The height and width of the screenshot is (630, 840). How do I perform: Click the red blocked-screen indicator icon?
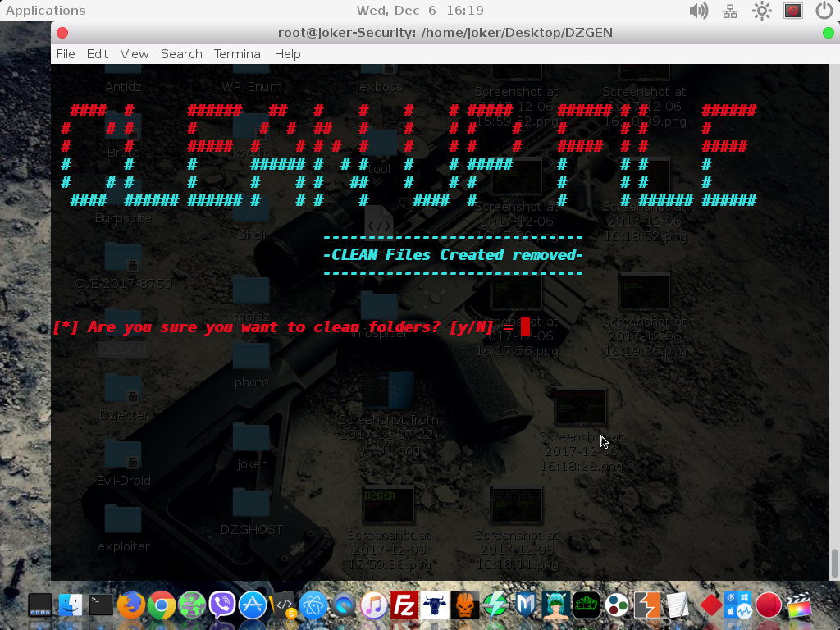pyautogui.click(x=793, y=11)
